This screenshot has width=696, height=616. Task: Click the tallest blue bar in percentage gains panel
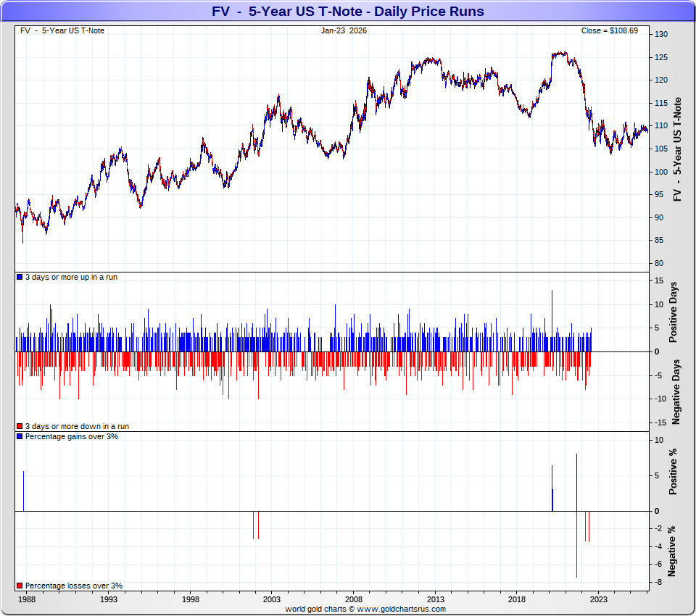pos(576,482)
